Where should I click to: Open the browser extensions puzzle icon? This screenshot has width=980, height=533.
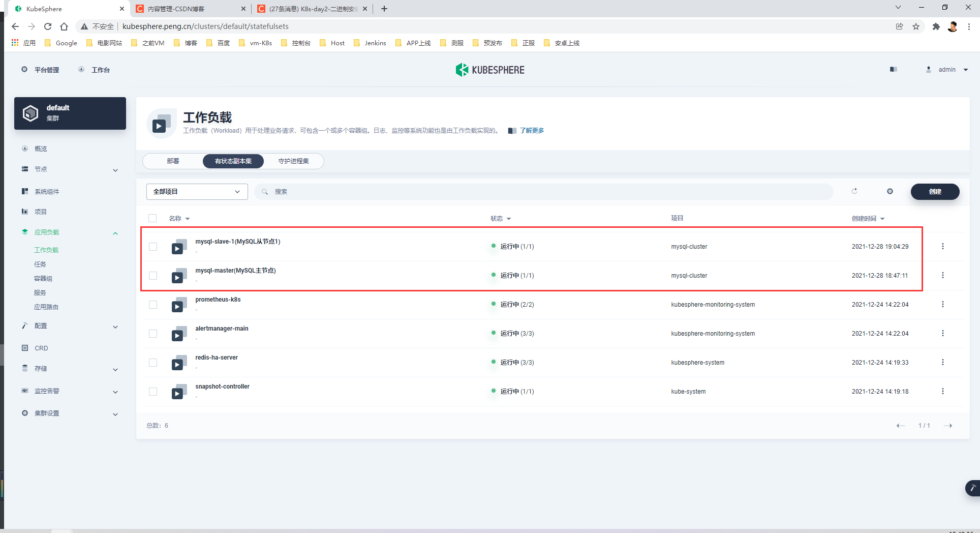pyautogui.click(x=936, y=26)
